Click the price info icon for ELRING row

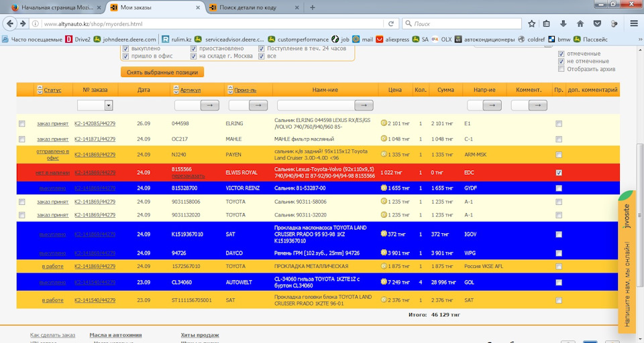384,123
